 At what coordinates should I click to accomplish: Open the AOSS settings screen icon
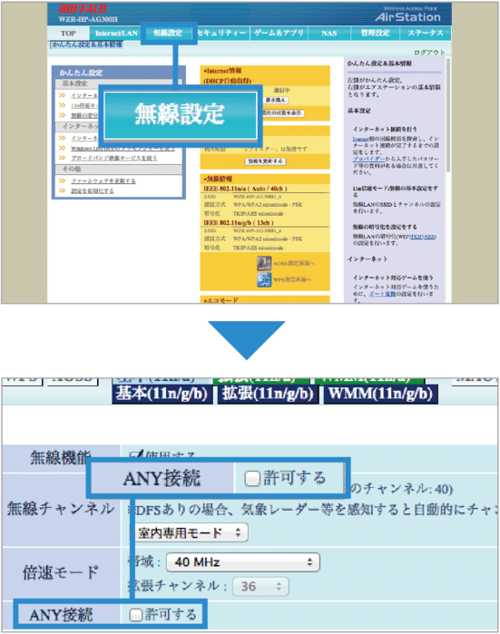[264, 263]
